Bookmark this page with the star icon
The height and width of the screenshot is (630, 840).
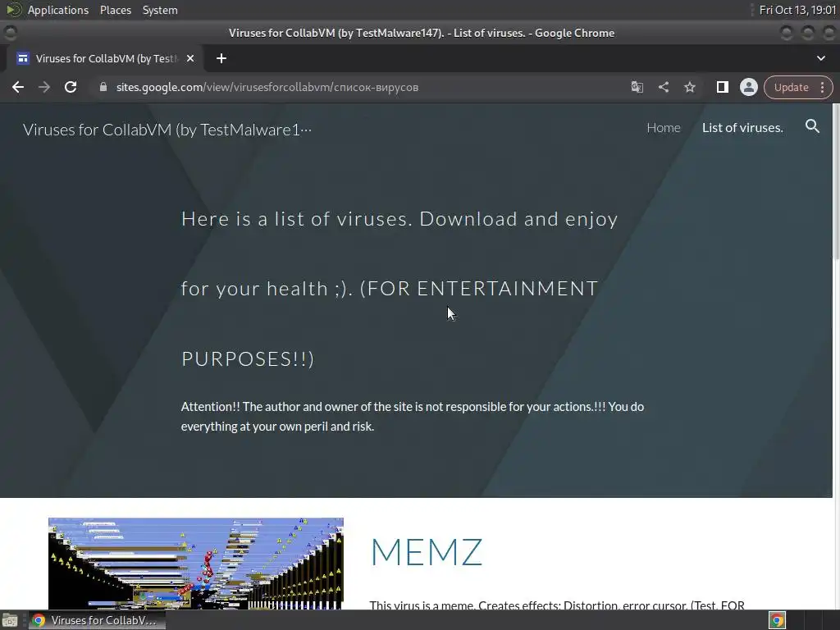[689, 87]
